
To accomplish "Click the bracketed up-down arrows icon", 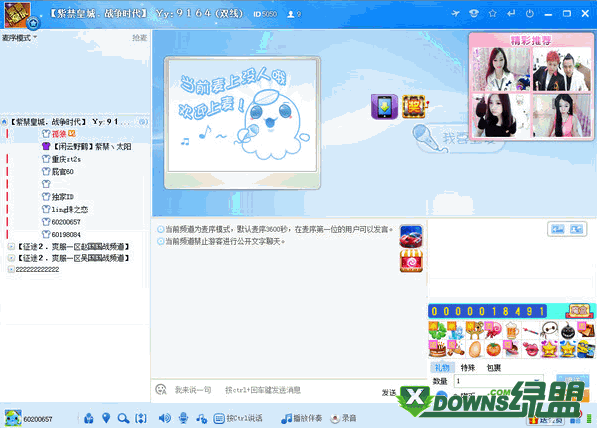I will point(140,418).
